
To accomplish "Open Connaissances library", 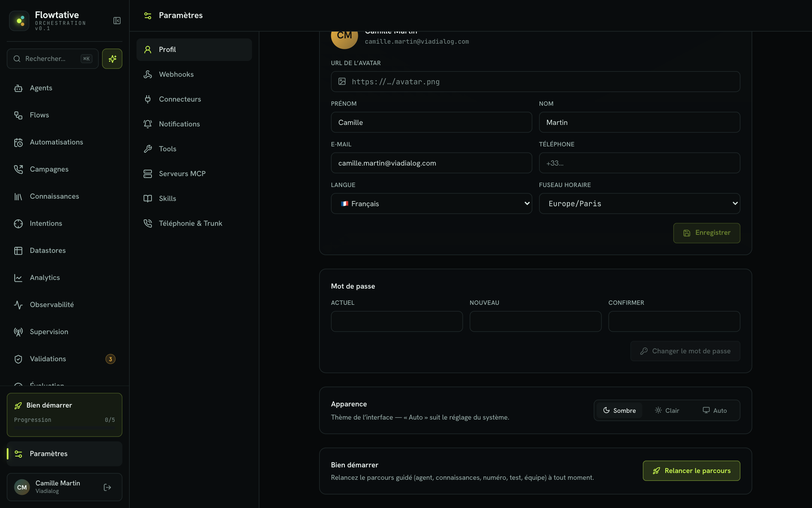I will tap(64, 196).
